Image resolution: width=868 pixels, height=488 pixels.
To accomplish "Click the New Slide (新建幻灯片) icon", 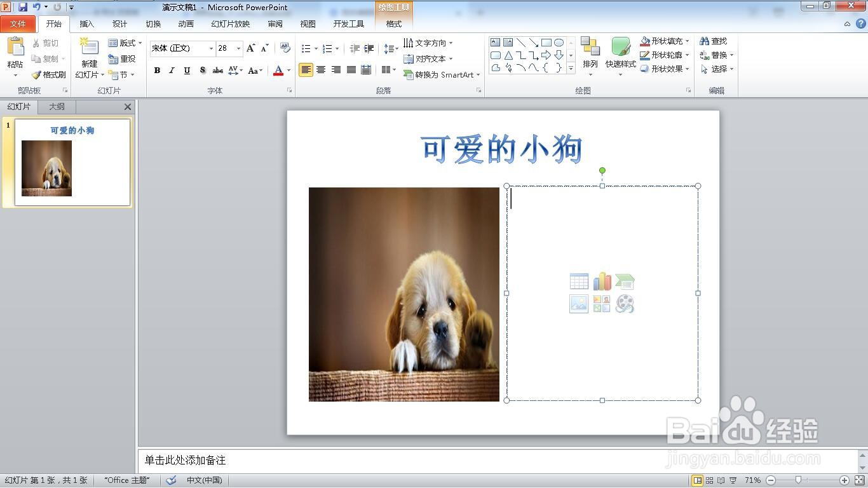I will coord(89,47).
